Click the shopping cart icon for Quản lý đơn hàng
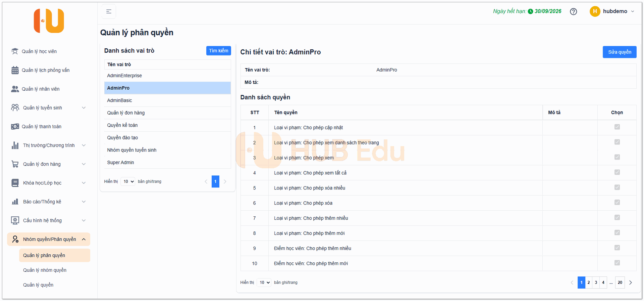This screenshot has width=644, height=301. [15, 164]
